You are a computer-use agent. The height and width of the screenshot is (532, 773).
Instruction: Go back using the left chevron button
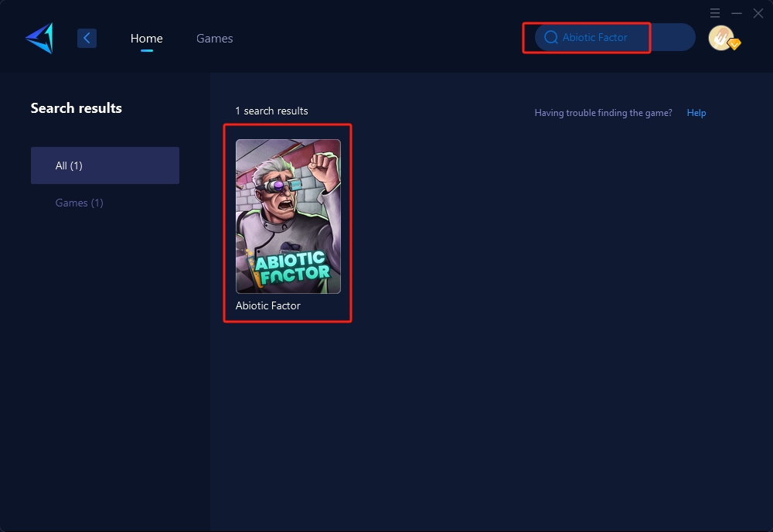coord(87,38)
